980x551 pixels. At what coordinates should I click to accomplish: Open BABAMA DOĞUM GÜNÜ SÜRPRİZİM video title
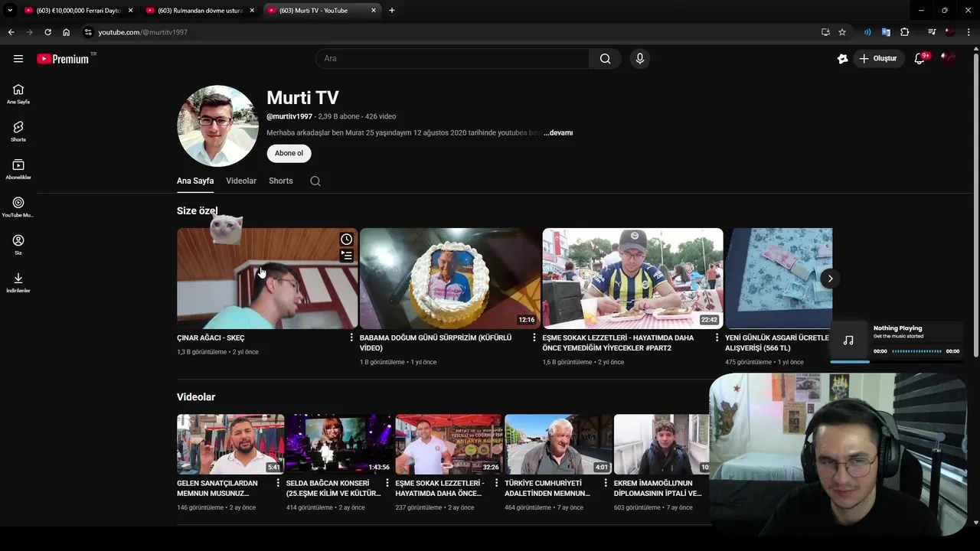click(436, 343)
